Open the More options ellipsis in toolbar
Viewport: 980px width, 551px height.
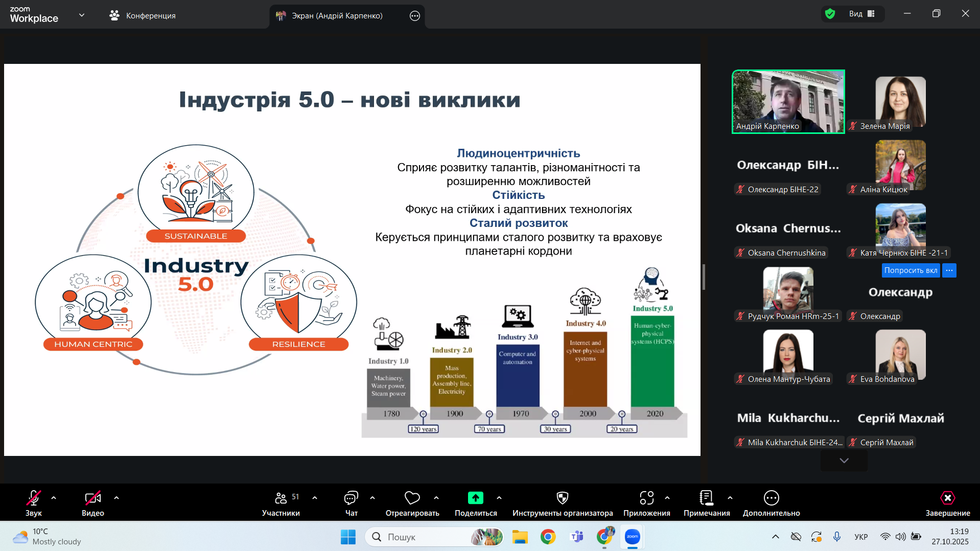771,498
